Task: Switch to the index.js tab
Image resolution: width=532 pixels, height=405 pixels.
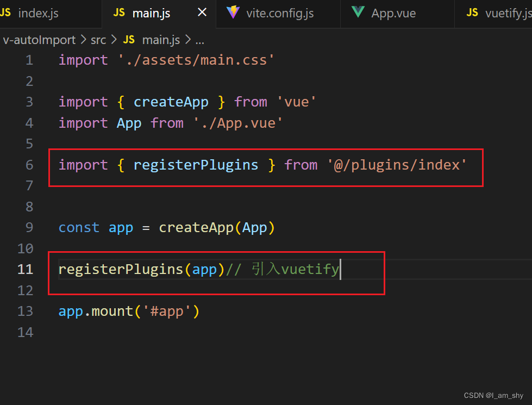Action: point(47,14)
